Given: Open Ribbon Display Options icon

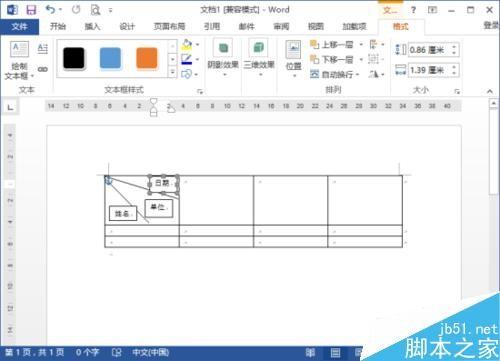Looking at the screenshot, I should 432,10.
